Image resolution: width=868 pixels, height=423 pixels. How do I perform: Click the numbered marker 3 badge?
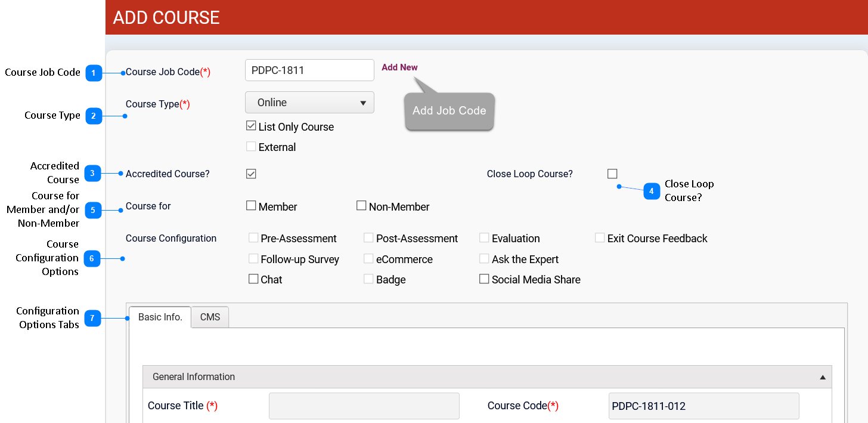tap(92, 174)
